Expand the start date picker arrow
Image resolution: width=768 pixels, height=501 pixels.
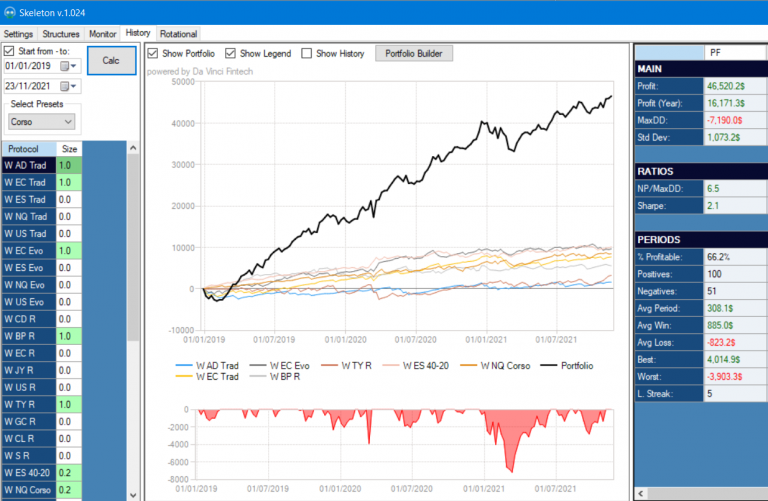tap(75, 67)
